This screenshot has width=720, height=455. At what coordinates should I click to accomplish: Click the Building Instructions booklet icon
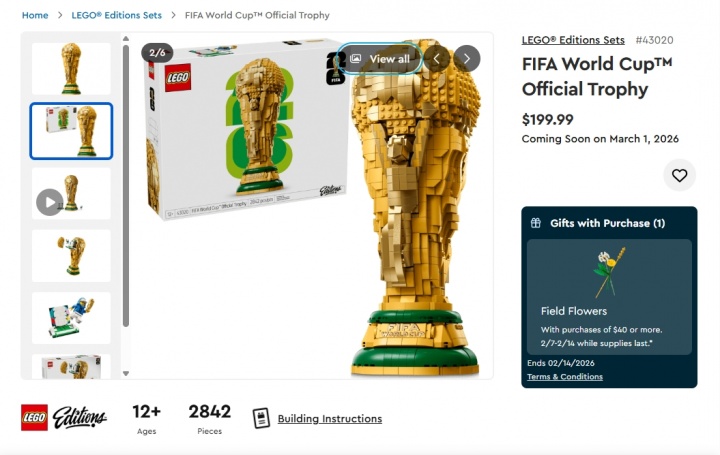coord(261,418)
